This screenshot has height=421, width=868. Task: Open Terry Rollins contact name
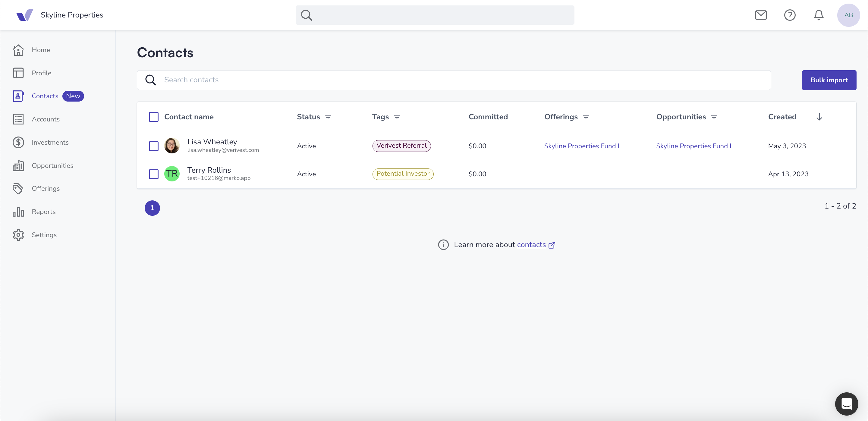click(209, 170)
